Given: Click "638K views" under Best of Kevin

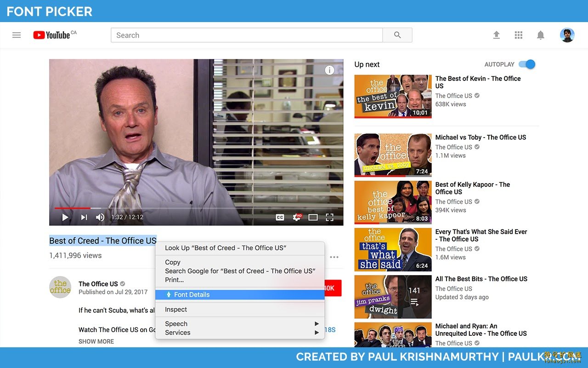Looking at the screenshot, I should coord(451,104).
